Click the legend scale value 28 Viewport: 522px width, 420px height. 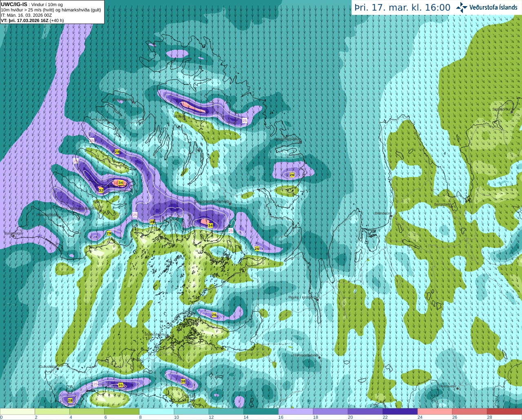tap(489, 417)
